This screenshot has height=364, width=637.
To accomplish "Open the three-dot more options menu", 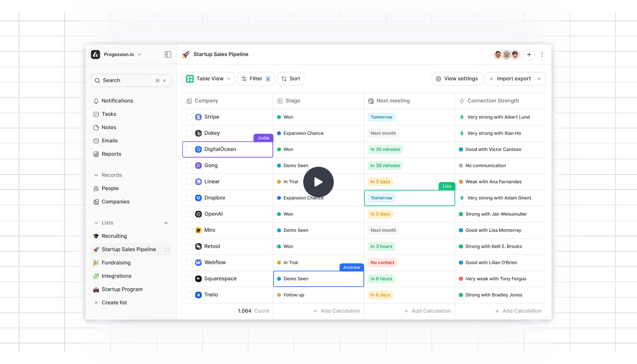I will 542,54.
